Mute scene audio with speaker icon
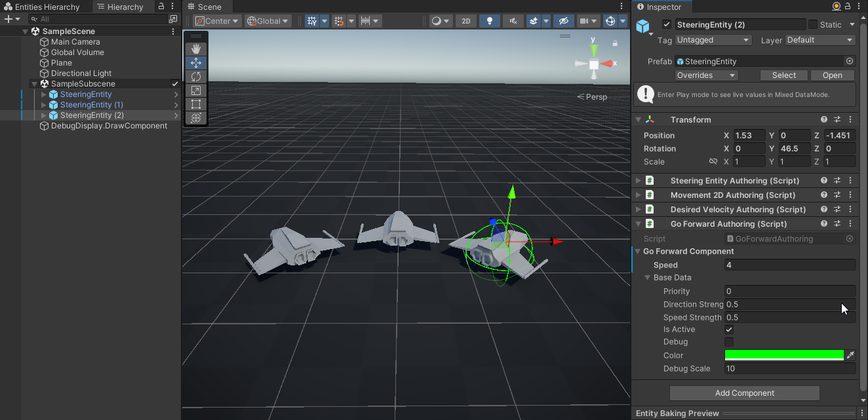 tap(513, 21)
